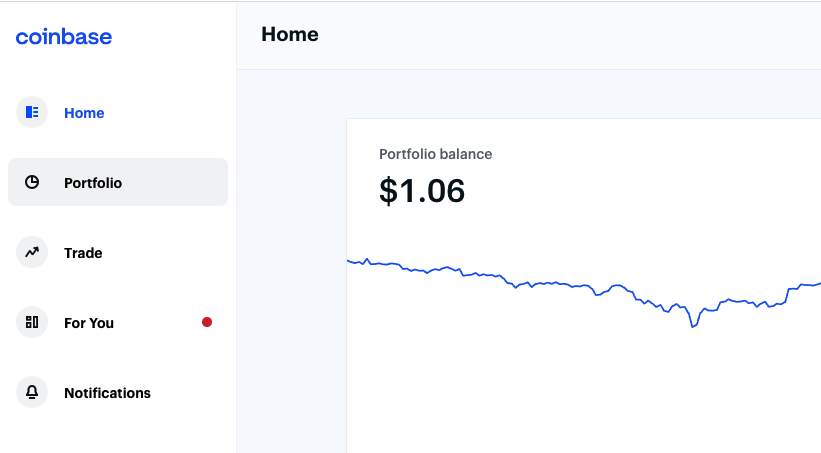Click the coinbase logo

click(x=63, y=37)
